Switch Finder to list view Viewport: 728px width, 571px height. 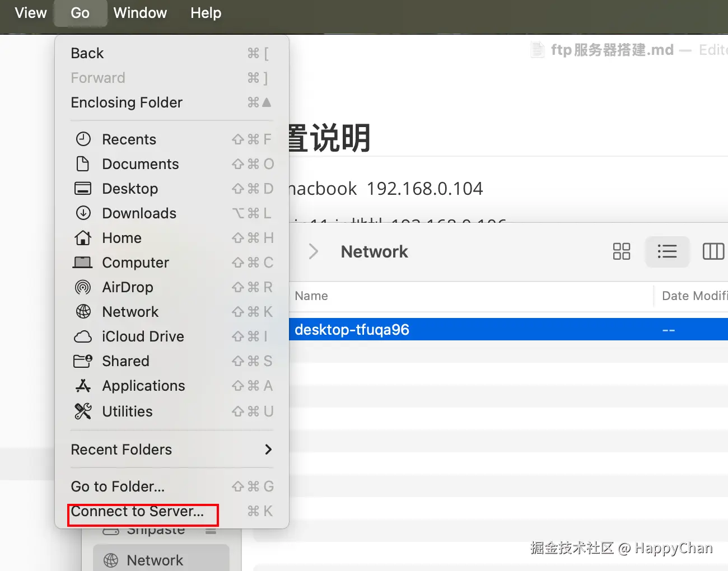coord(667,251)
